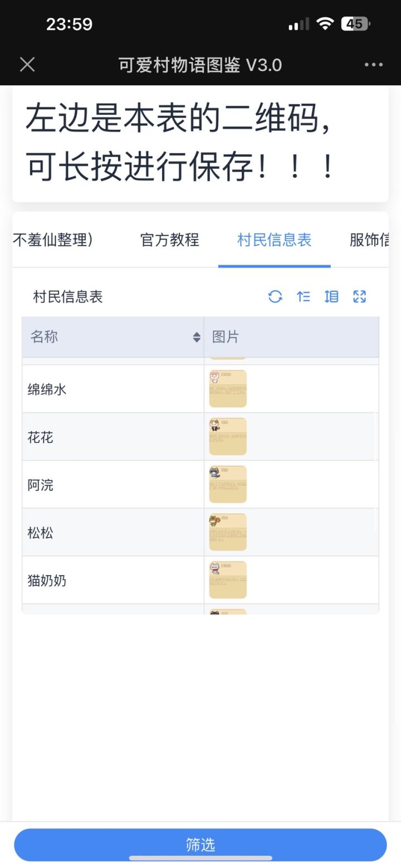Image resolution: width=401 pixels, height=868 pixels.
Task: Switch to the 官方教程 tab
Action: click(x=170, y=240)
